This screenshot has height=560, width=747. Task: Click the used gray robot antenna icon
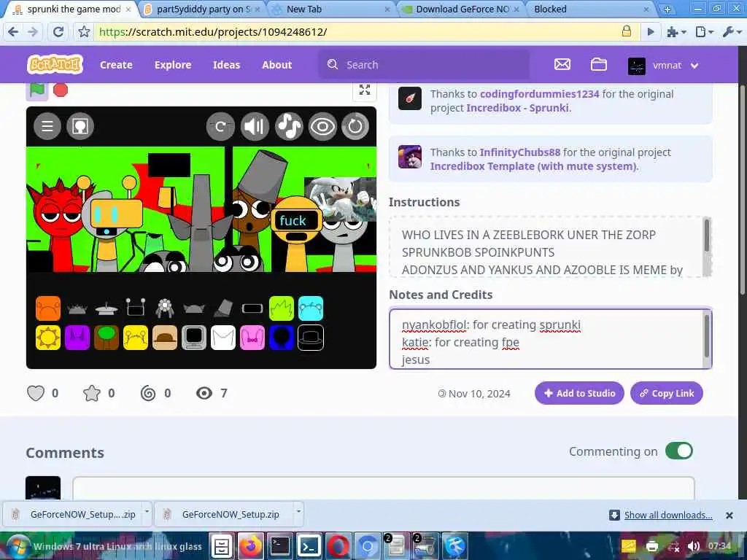(x=136, y=308)
